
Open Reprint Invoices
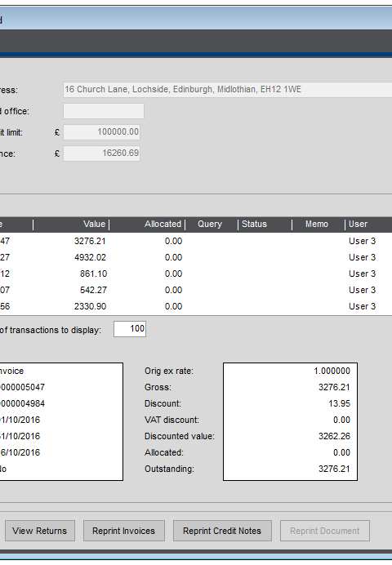click(x=124, y=531)
